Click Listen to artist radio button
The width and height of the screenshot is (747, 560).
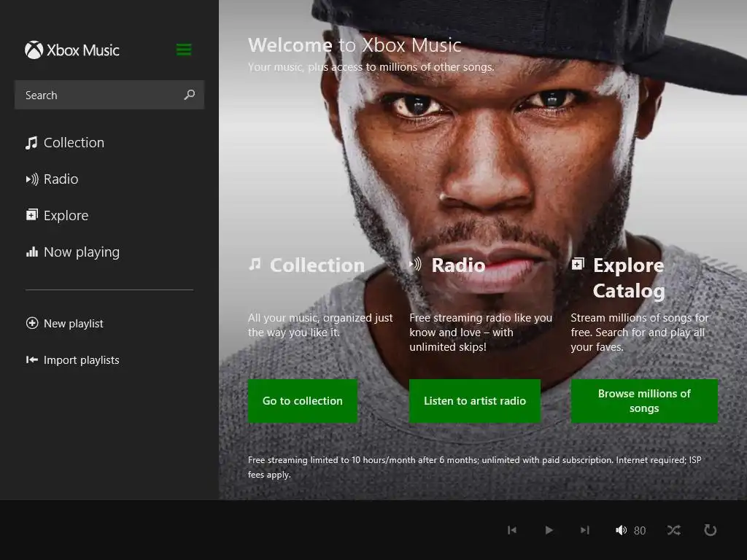click(474, 401)
